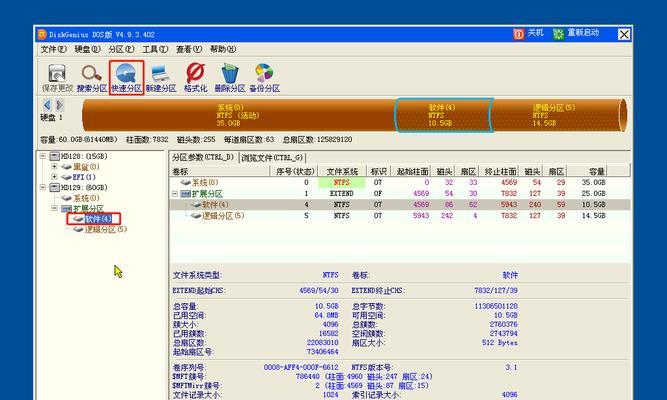Click the Restart (重新启动) icon in title bar

pos(558,34)
